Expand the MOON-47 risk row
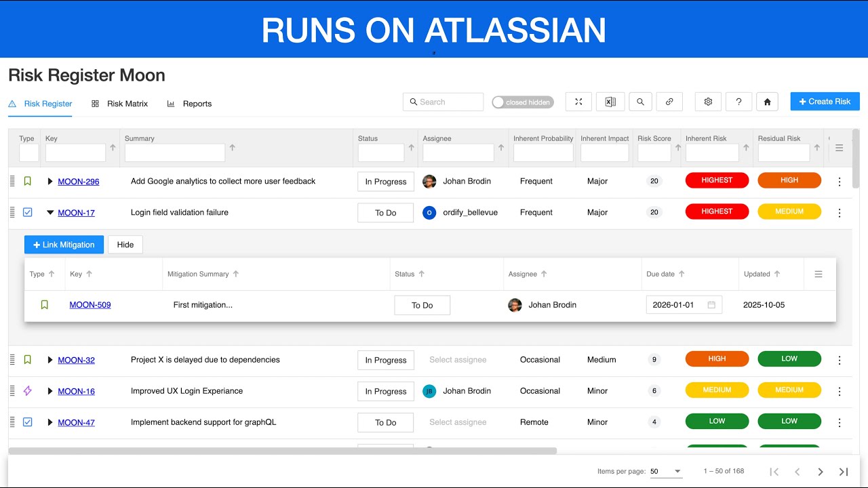The height and width of the screenshot is (488, 868). 50,422
